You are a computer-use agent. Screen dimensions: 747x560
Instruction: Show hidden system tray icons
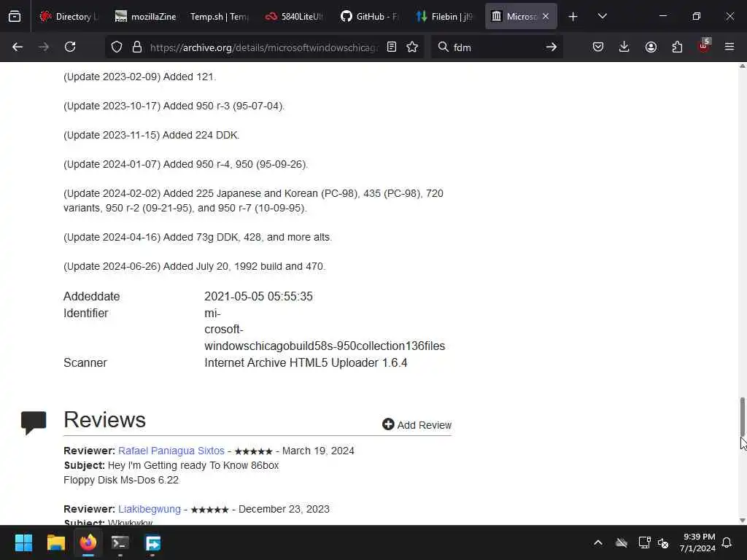(x=598, y=542)
